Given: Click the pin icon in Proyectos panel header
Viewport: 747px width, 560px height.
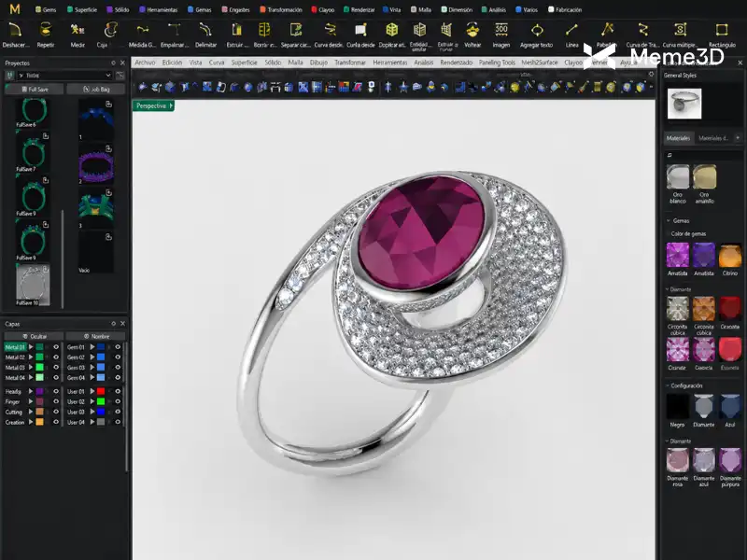Looking at the screenshot, I should click(x=113, y=63).
